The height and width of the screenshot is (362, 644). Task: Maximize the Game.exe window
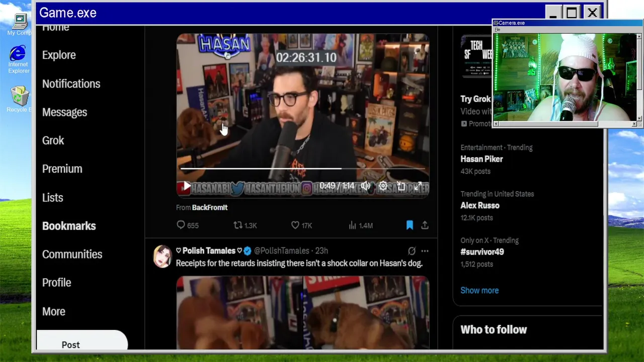(x=572, y=13)
